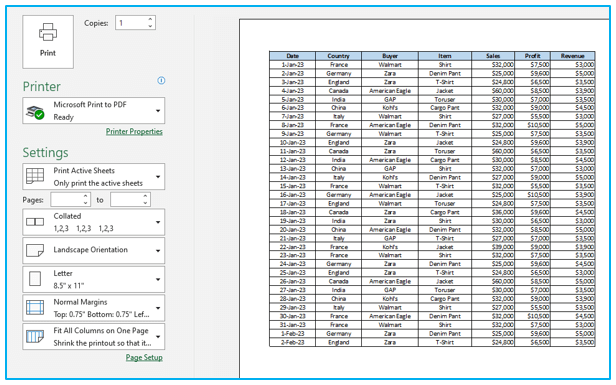Click the Collated pages icon
616x385 pixels.
pos(35,222)
